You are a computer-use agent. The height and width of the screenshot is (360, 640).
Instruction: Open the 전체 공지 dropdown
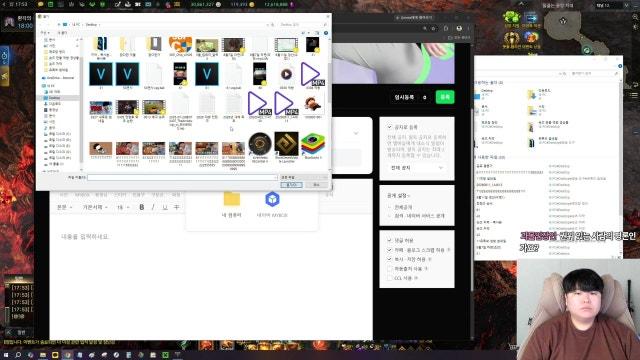click(x=417, y=168)
